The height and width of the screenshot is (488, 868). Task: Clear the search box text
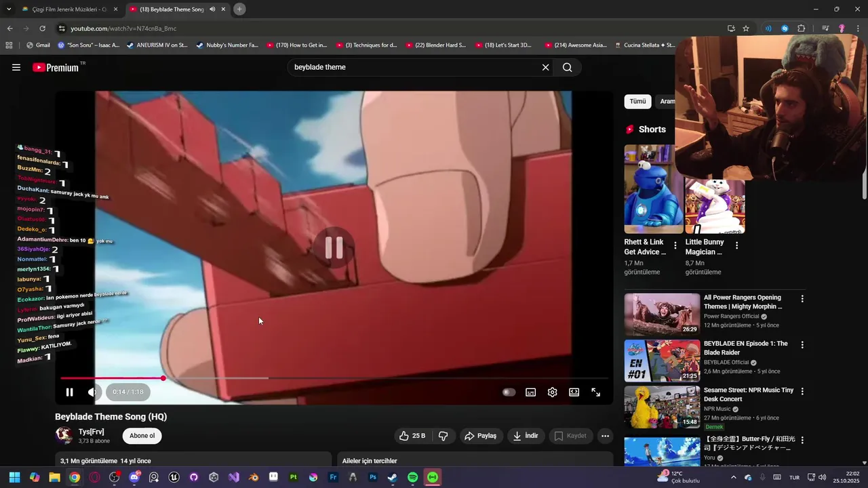545,67
